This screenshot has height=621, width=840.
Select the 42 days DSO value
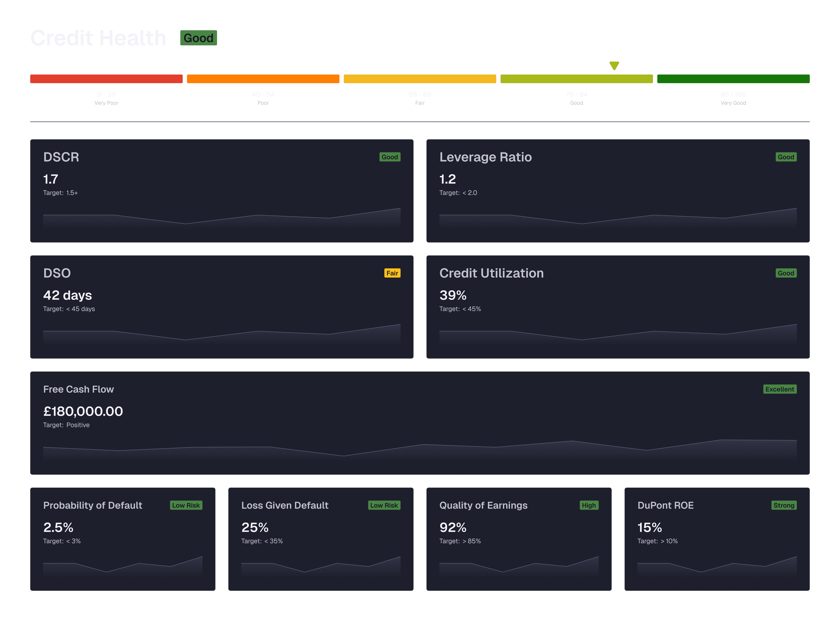click(68, 296)
